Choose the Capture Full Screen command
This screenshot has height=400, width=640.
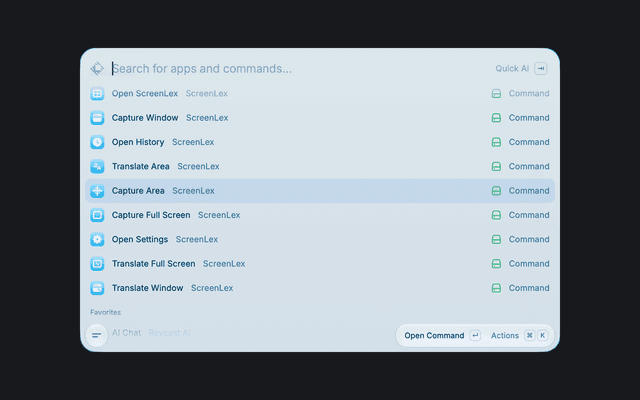320,215
